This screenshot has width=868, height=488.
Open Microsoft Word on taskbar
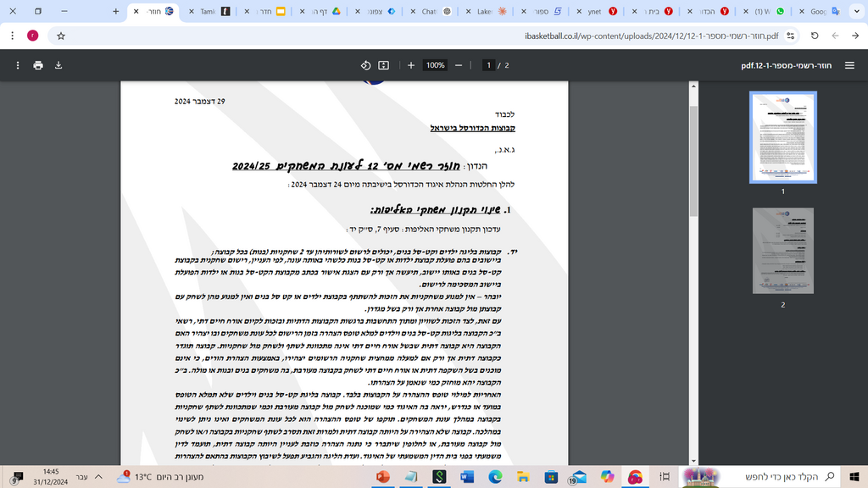(x=467, y=476)
